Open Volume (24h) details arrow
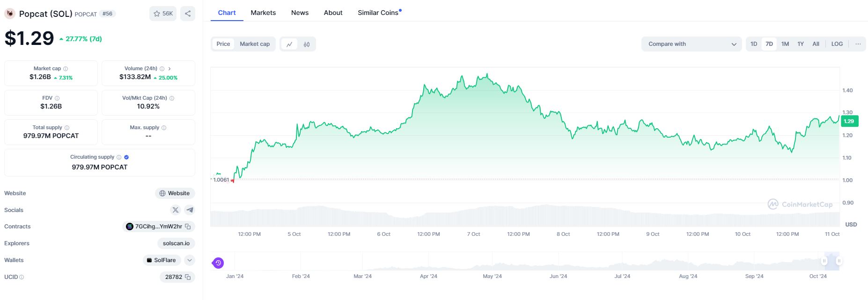 (169, 69)
